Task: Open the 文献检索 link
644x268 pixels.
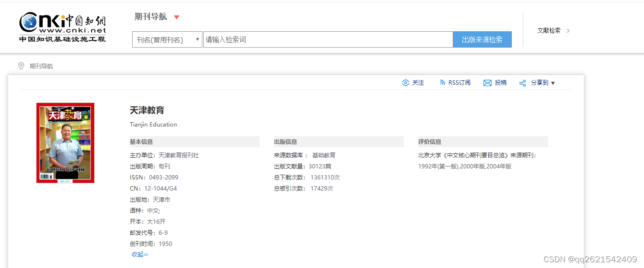Action: (x=549, y=30)
